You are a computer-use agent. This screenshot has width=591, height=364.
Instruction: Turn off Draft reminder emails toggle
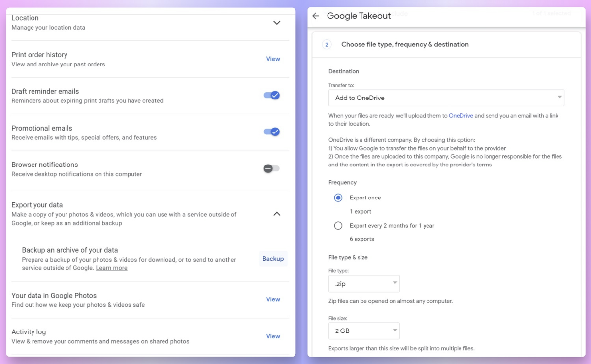[x=272, y=95]
